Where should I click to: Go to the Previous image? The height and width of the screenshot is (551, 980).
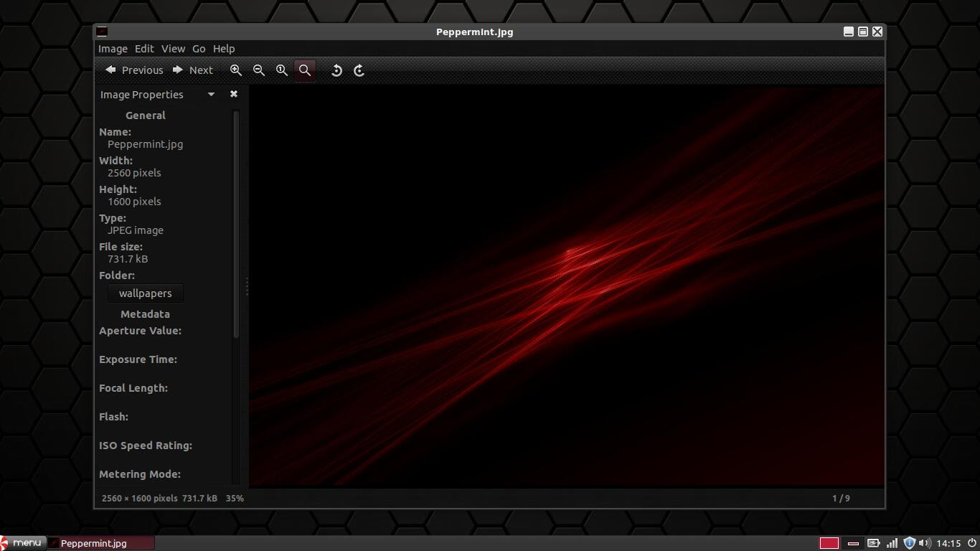(x=134, y=70)
